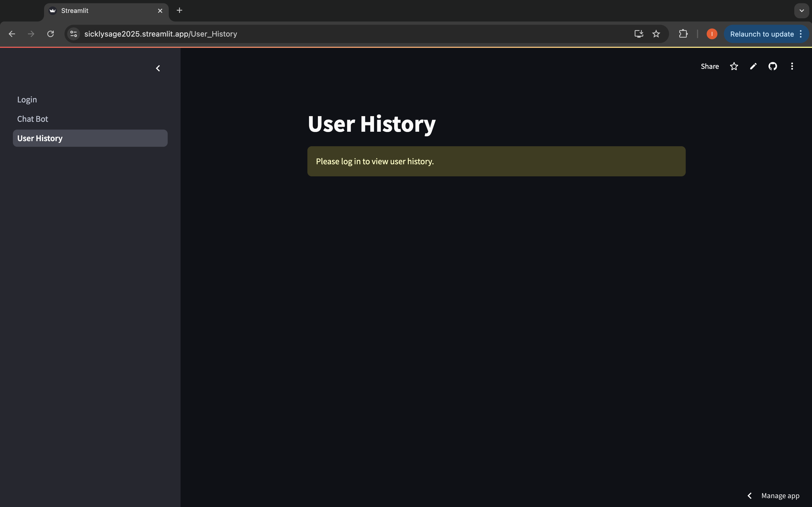
Task: Open Chrome profile avatar
Action: pyautogui.click(x=712, y=34)
